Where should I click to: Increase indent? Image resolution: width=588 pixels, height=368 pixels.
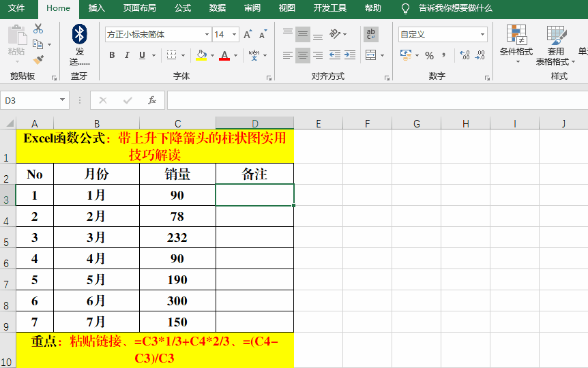[350, 55]
